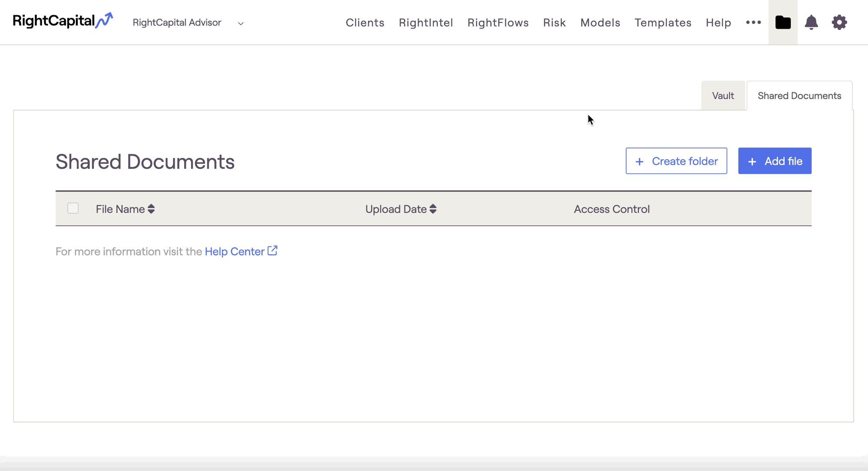
Task: Open settings gear icon
Action: (x=839, y=22)
